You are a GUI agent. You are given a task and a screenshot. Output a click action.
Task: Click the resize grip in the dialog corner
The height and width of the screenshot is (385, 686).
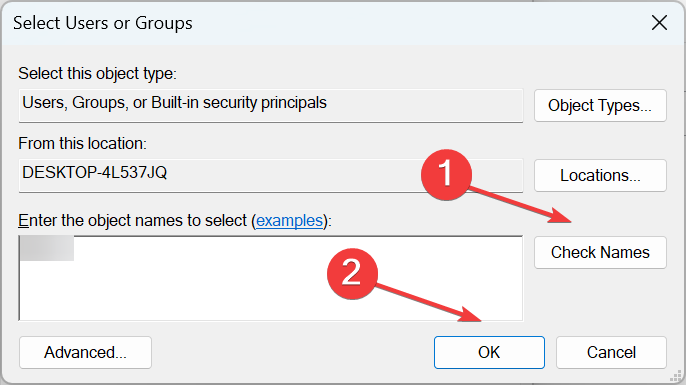tap(676, 375)
